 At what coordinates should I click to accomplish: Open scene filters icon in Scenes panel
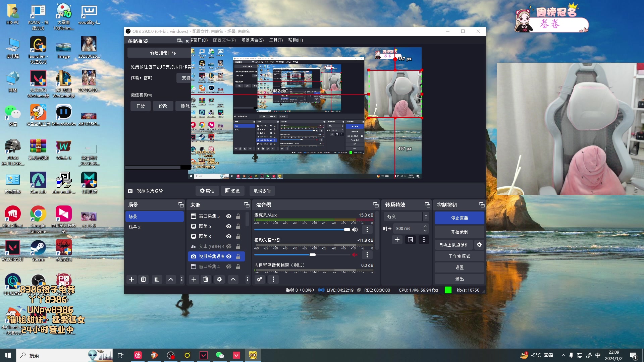click(x=157, y=279)
